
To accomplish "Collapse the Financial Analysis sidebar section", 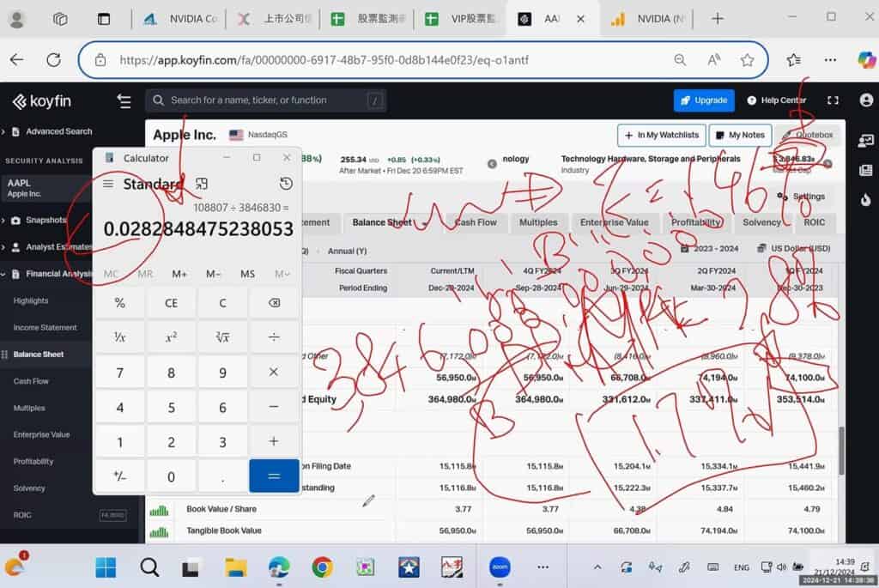I will pos(47,275).
